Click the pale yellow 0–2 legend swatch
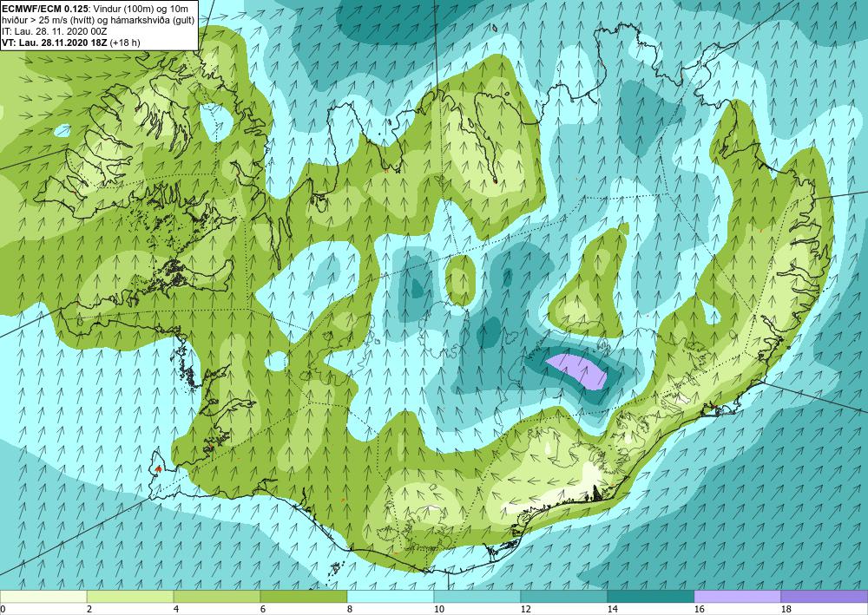The height and width of the screenshot is (615, 868). tap(43, 597)
